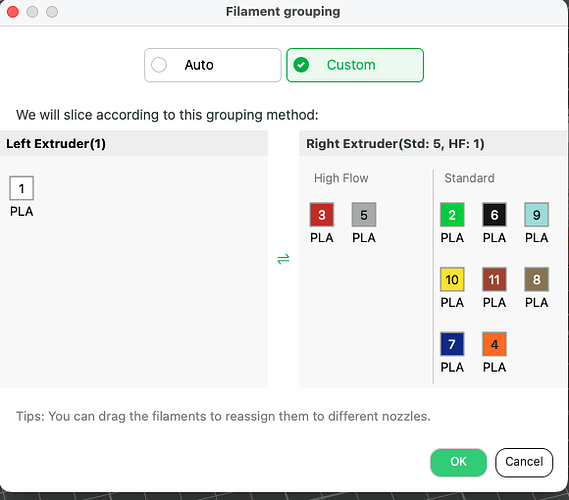Viewport: 569px width, 500px height.
Task: Close the Filament grouping window
Action: 13,12
